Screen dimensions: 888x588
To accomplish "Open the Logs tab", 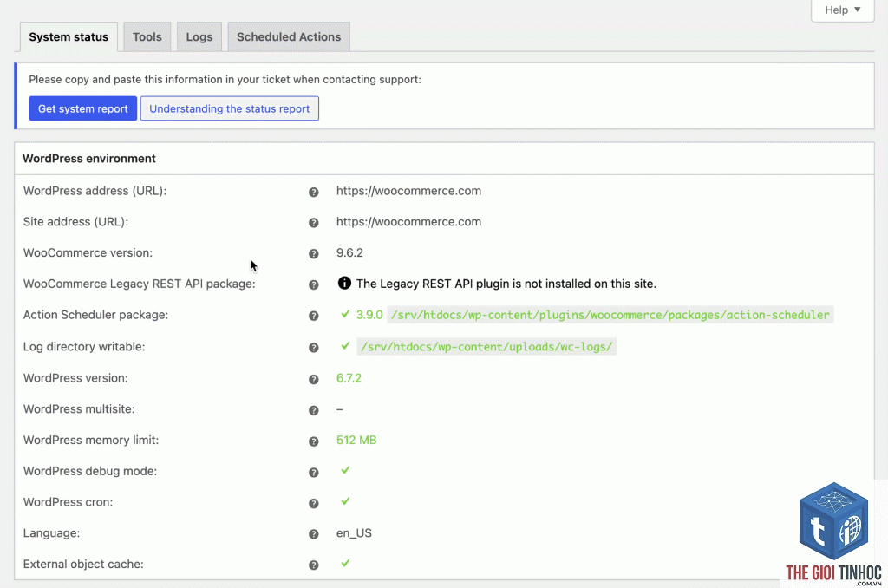I will click(x=199, y=36).
